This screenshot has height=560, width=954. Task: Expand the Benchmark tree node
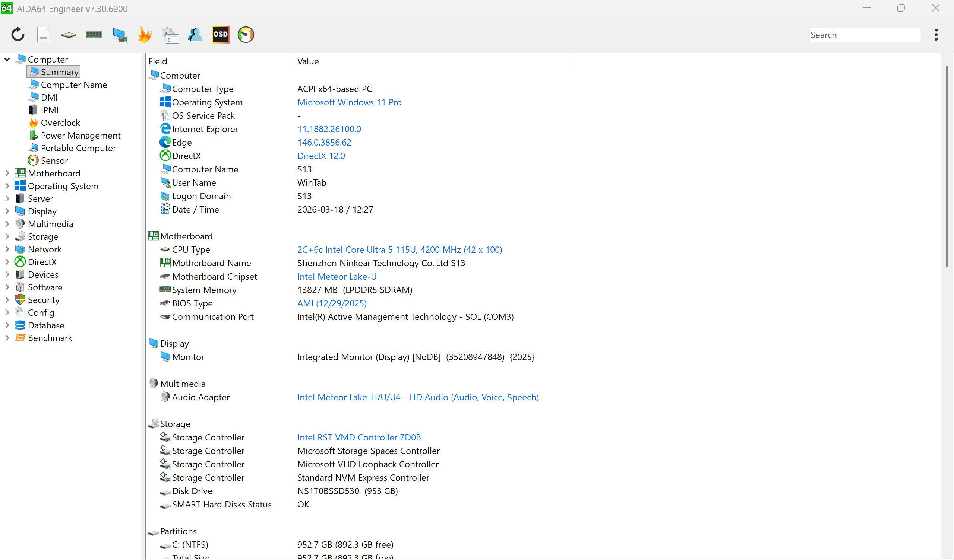point(7,338)
